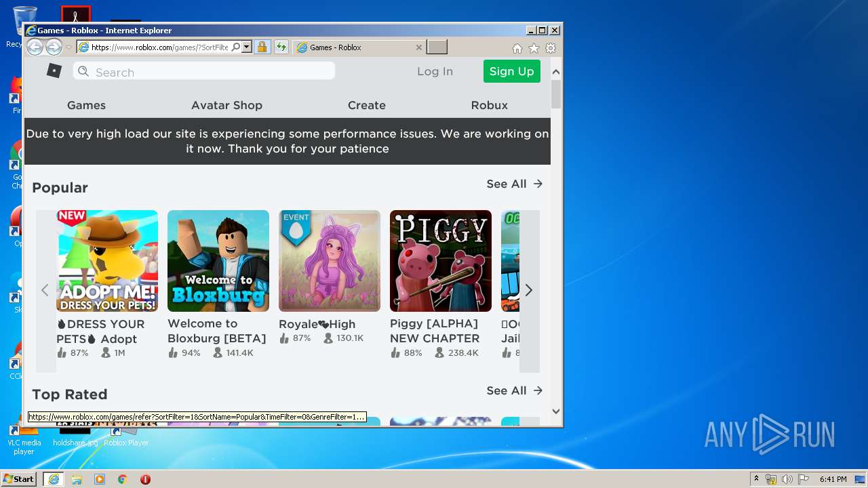Select the Games - Roblox tab
Image resolution: width=868 pixels, height=488 pixels.
[357, 47]
